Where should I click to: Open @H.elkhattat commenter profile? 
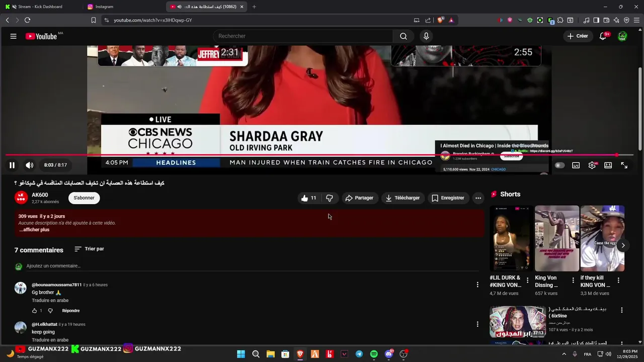(44, 324)
